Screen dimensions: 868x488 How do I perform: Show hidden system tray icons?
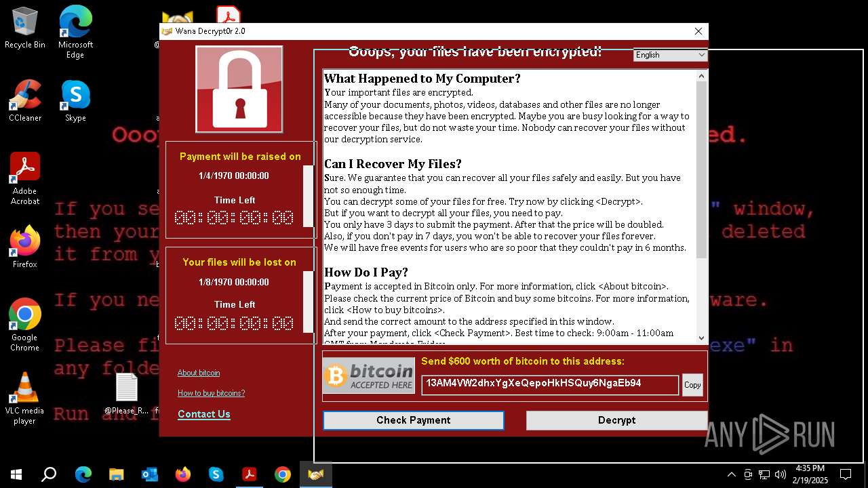tap(731, 474)
